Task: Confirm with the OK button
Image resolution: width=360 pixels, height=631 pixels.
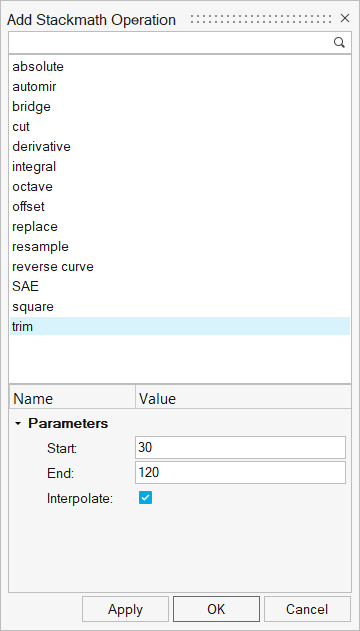Action: tap(216, 609)
